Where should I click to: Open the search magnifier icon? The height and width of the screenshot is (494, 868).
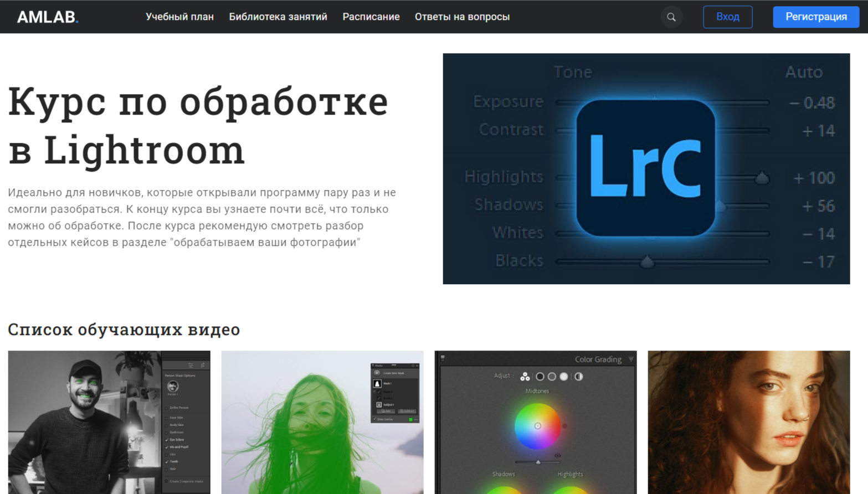pos(671,17)
